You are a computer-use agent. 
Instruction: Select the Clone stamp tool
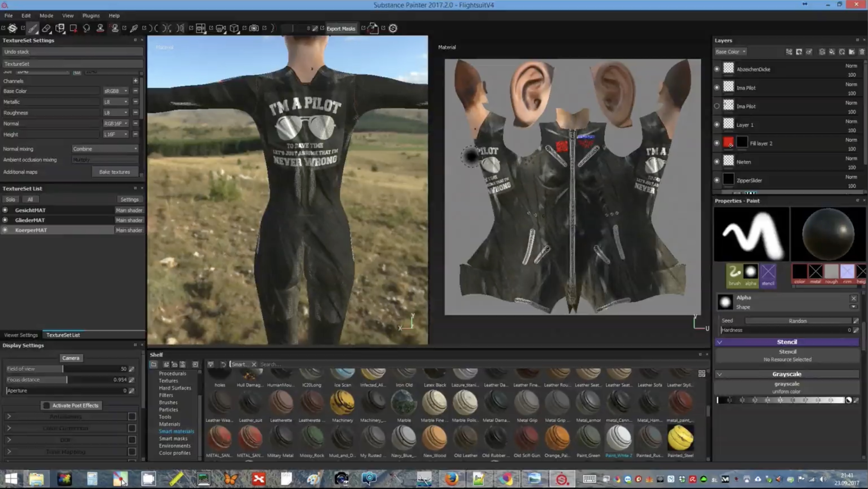[x=100, y=28]
